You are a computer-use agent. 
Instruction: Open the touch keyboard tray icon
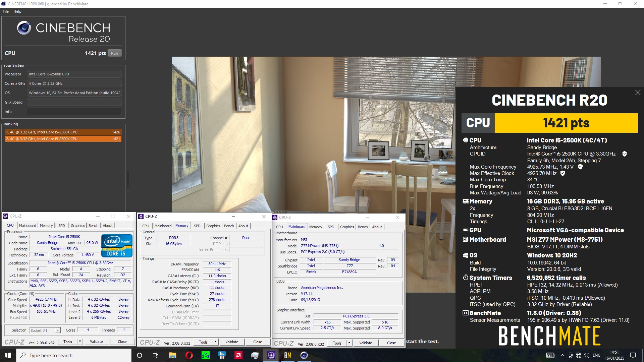tap(550, 355)
